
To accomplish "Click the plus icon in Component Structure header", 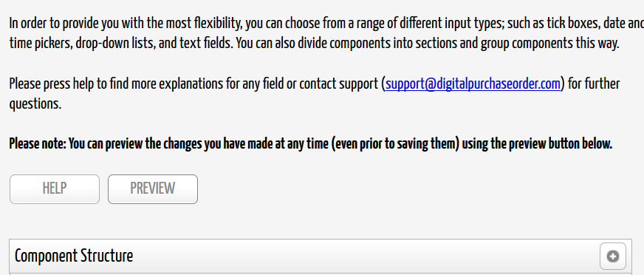I will [x=613, y=257].
